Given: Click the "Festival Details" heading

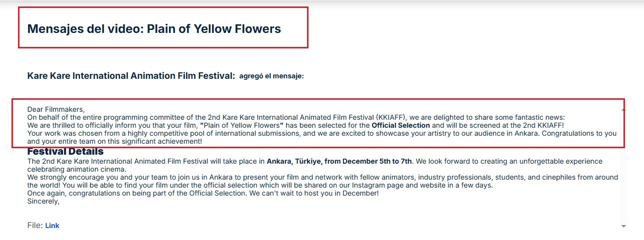Looking at the screenshot, I should point(65,151).
